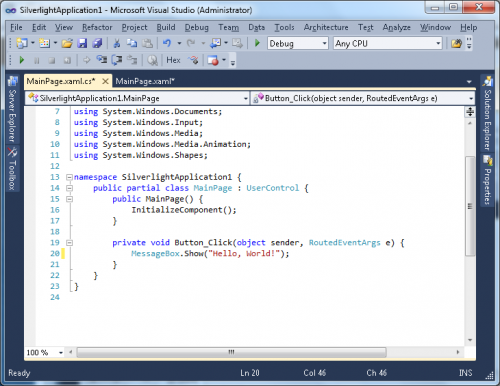Click the vertical scrollbar thumb in code editor
The height and width of the screenshot is (386, 500).
coord(470,206)
